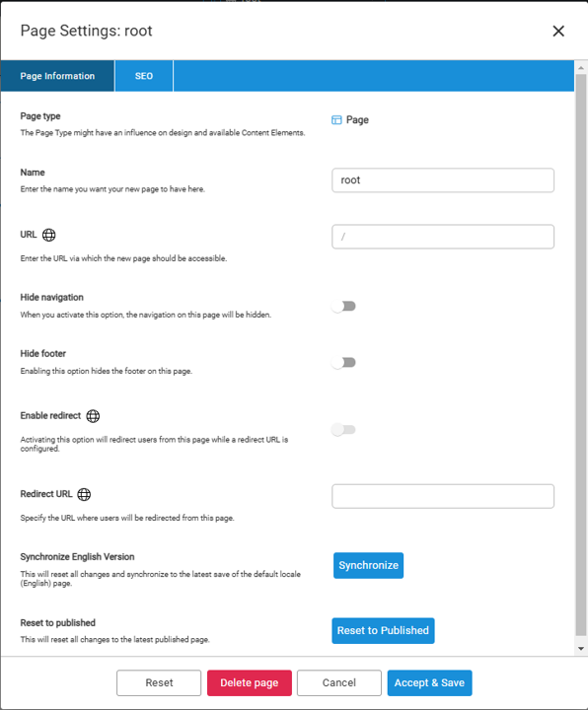Open the SEO tab
Image resolution: width=588 pixels, height=710 pixels.
(144, 76)
